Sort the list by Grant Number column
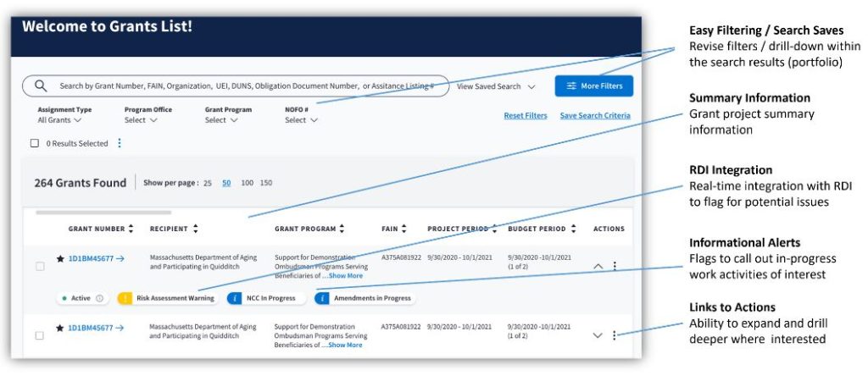Image resolution: width=868 pixels, height=376 pixels. [x=131, y=229]
